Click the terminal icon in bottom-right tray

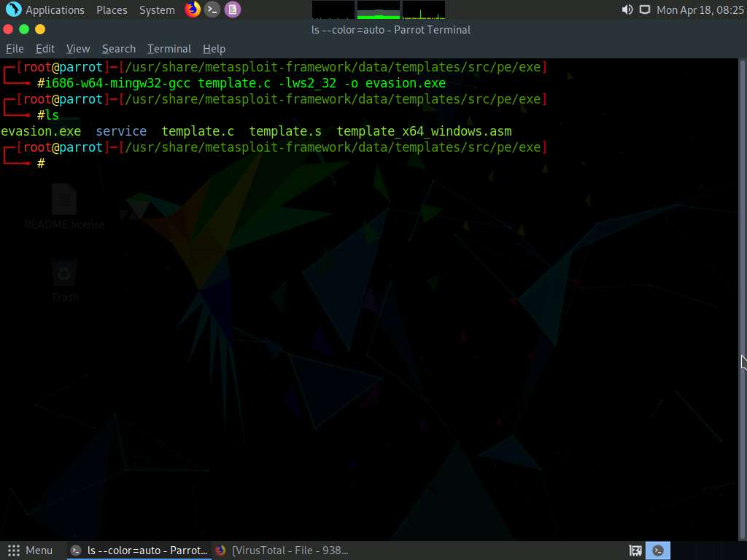click(x=659, y=551)
